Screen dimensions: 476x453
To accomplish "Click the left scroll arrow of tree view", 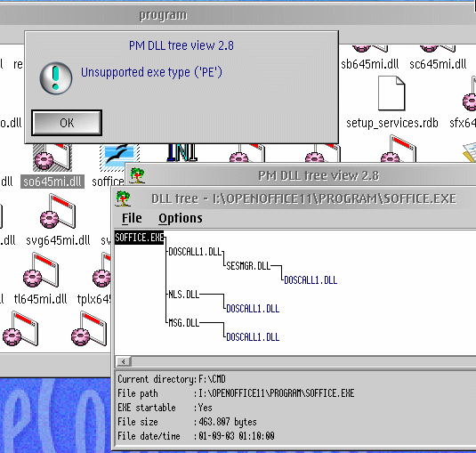I will click(x=124, y=361).
